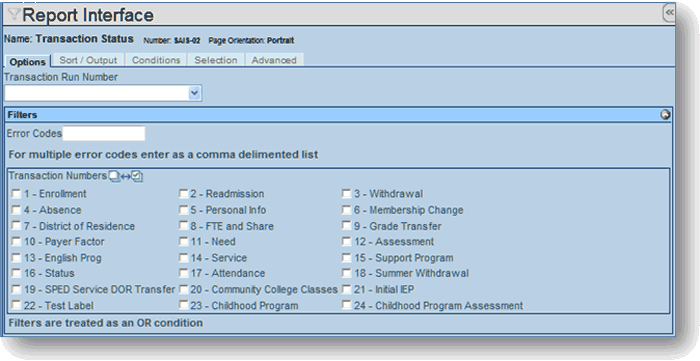The width and height of the screenshot is (700, 361).
Task: Click the filter funnel icon beside Report Interface
Action: click(x=14, y=14)
